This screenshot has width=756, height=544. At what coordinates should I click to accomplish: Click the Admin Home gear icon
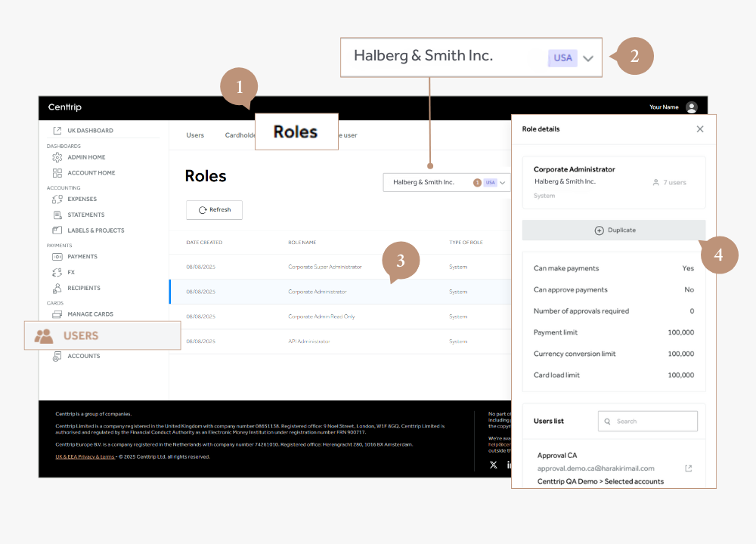coord(57,157)
